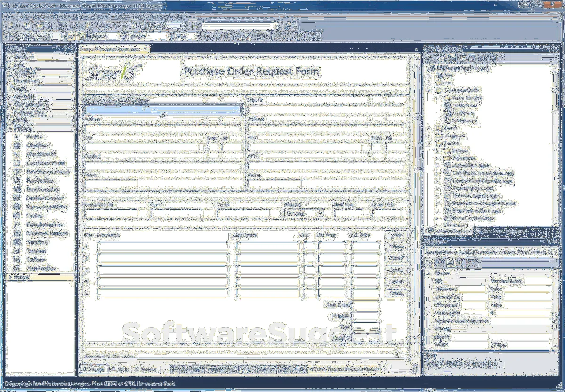Select the logo image on the form
The image size is (565, 392).
point(113,72)
